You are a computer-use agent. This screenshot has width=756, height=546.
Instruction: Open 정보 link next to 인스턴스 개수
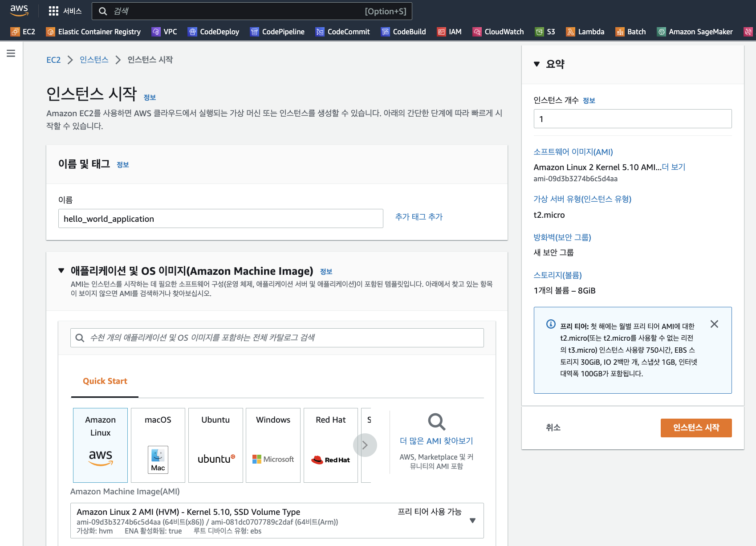coord(589,101)
